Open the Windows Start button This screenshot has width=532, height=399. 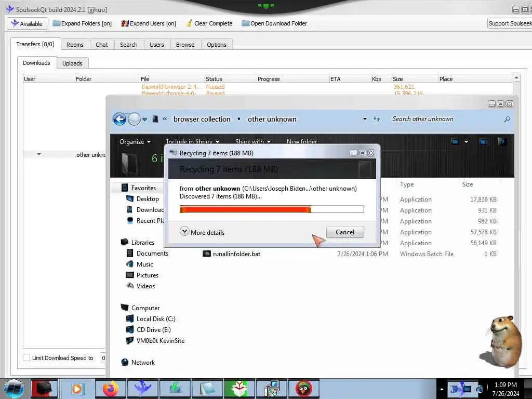(14, 389)
